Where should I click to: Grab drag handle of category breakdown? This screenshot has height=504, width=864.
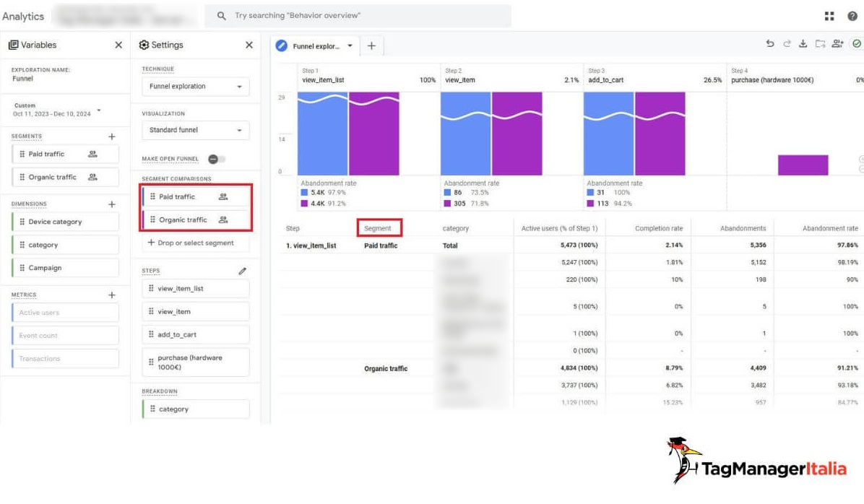click(152, 409)
